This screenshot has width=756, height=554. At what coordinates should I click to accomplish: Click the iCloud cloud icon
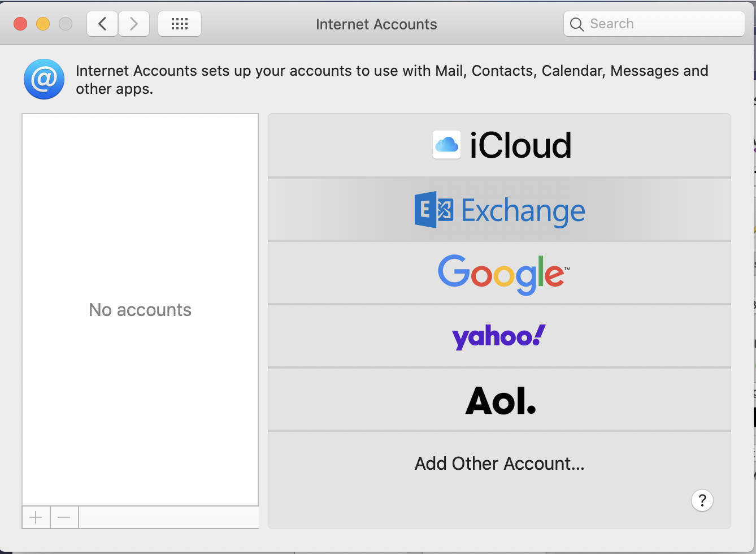tap(446, 145)
